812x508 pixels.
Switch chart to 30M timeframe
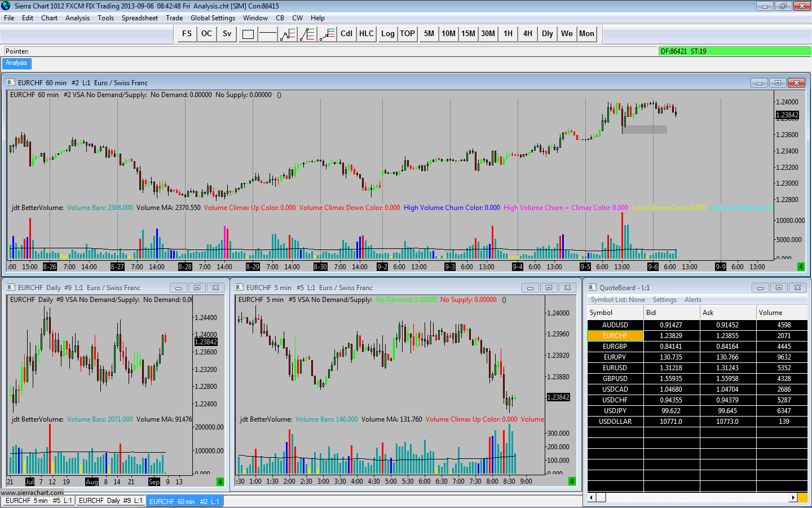click(x=488, y=34)
